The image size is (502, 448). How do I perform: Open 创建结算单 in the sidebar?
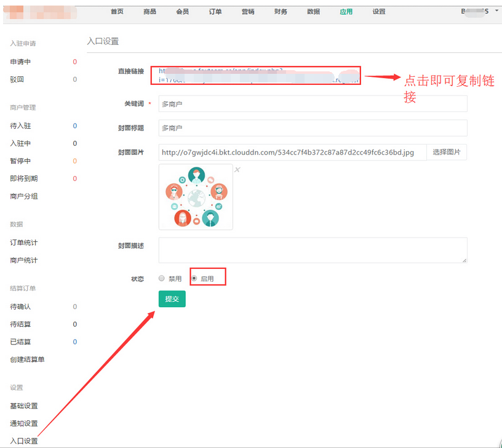[27, 359]
